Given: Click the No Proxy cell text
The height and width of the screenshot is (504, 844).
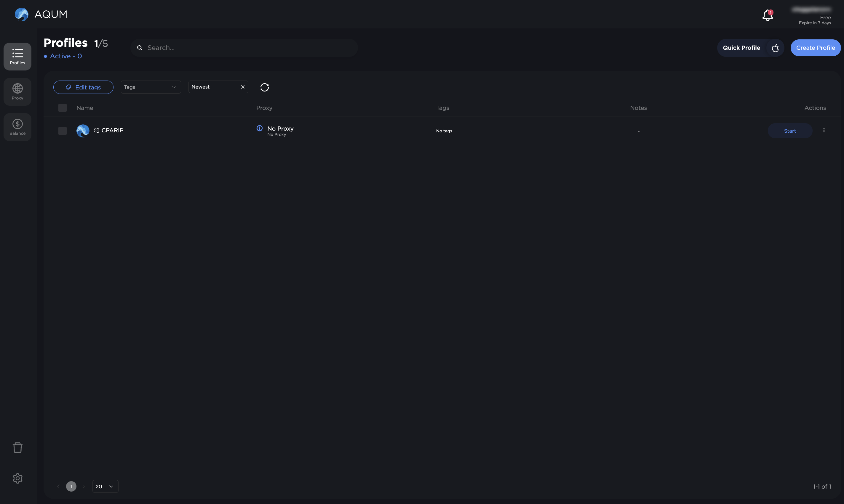Looking at the screenshot, I should [280, 131].
